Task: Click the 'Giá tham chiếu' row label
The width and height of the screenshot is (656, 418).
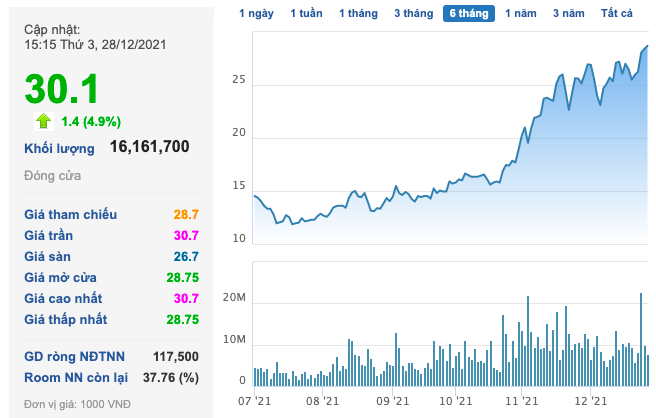Action: click(x=71, y=215)
